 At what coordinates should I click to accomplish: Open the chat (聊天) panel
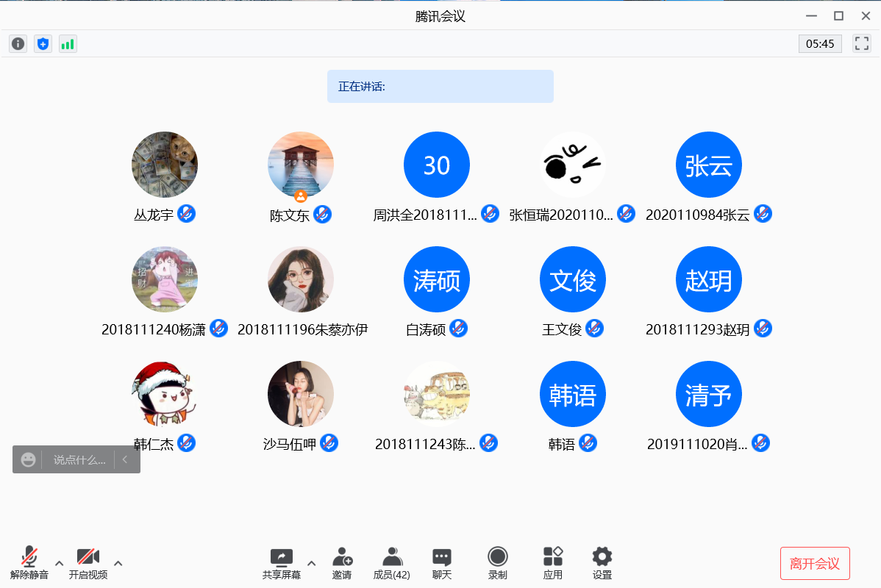tap(442, 563)
